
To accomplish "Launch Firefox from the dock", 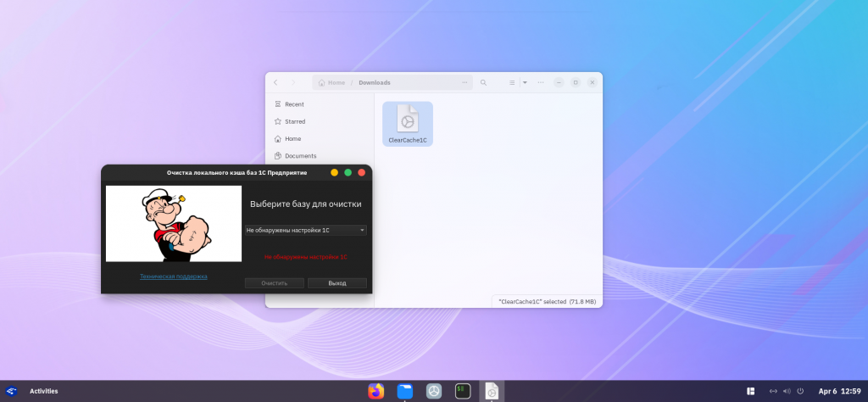I will pos(376,391).
